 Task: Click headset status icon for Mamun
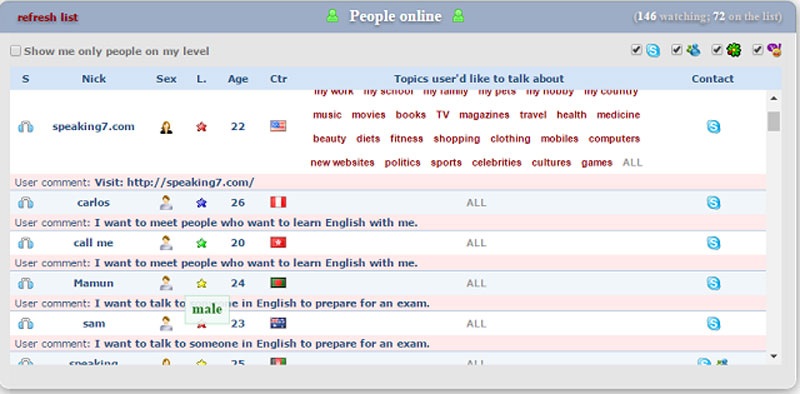pos(26,284)
